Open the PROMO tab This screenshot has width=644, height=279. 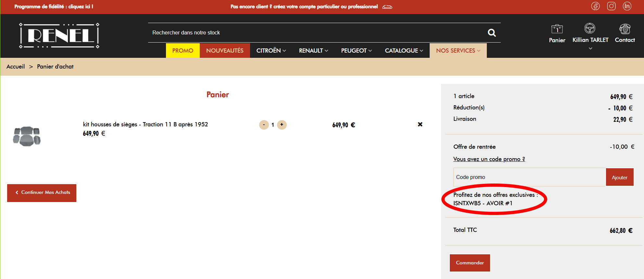pyautogui.click(x=183, y=51)
